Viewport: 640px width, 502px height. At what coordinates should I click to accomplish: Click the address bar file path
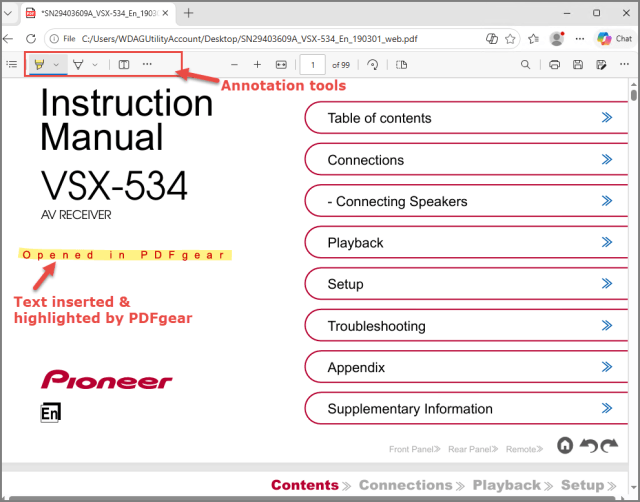pyautogui.click(x=249, y=39)
